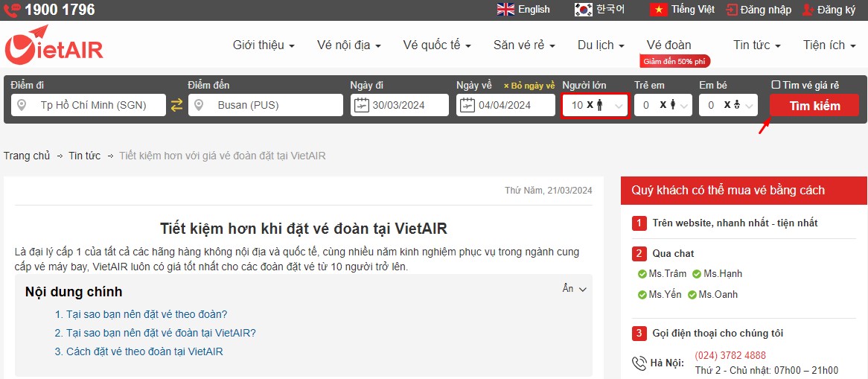Image resolution: width=868 pixels, height=379 pixels.
Task: Click the date text Thứ Năm, 21/03/2024
Action: click(x=548, y=191)
